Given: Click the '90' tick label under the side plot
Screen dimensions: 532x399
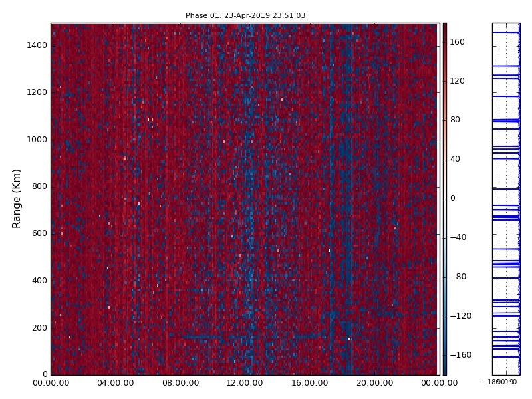Looking at the screenshot, I should (x=513, y=382).
